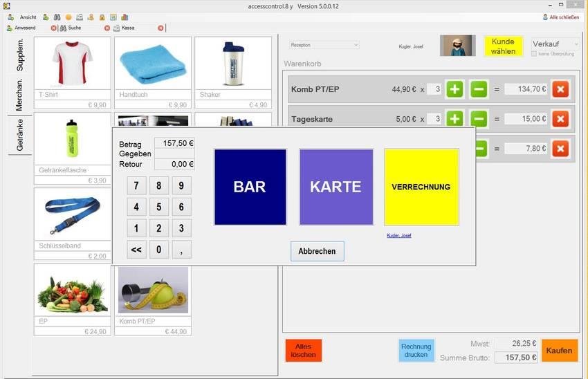Click the Komb PT/EP quantity field

434,89
